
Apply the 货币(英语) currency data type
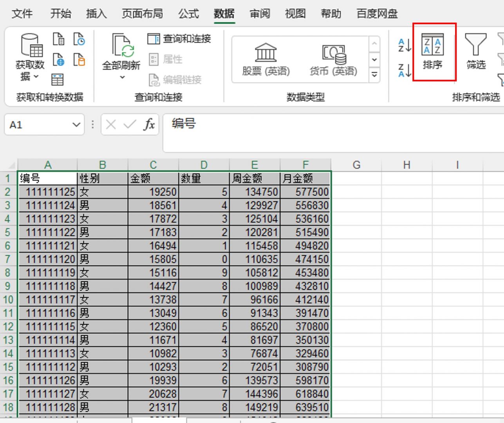coord(333,59)
